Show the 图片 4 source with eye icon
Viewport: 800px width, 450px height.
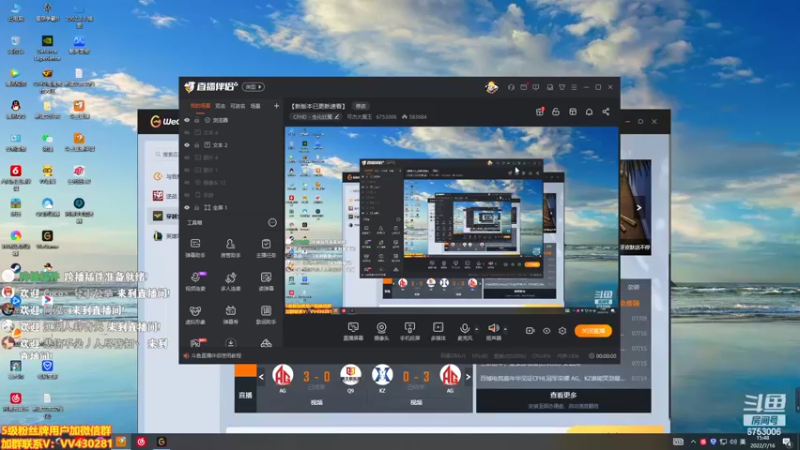(x=187, y=158)
